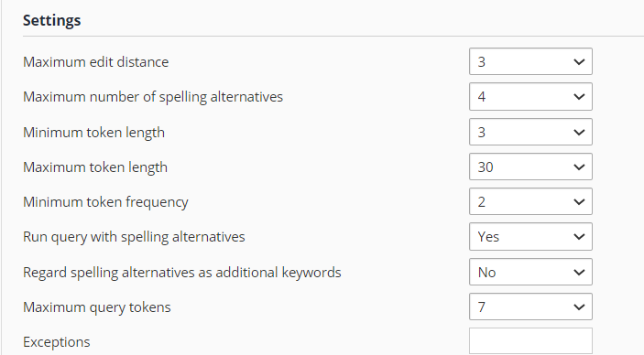644x355 pixels.
Task: Click chevron arrow beside value 4
Action: [579, 97]
